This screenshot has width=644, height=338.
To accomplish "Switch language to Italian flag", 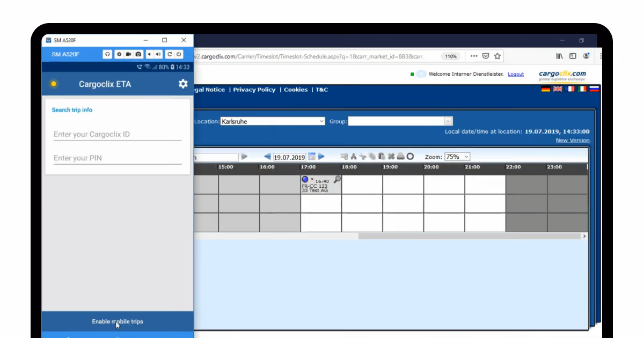I will 582,89.
